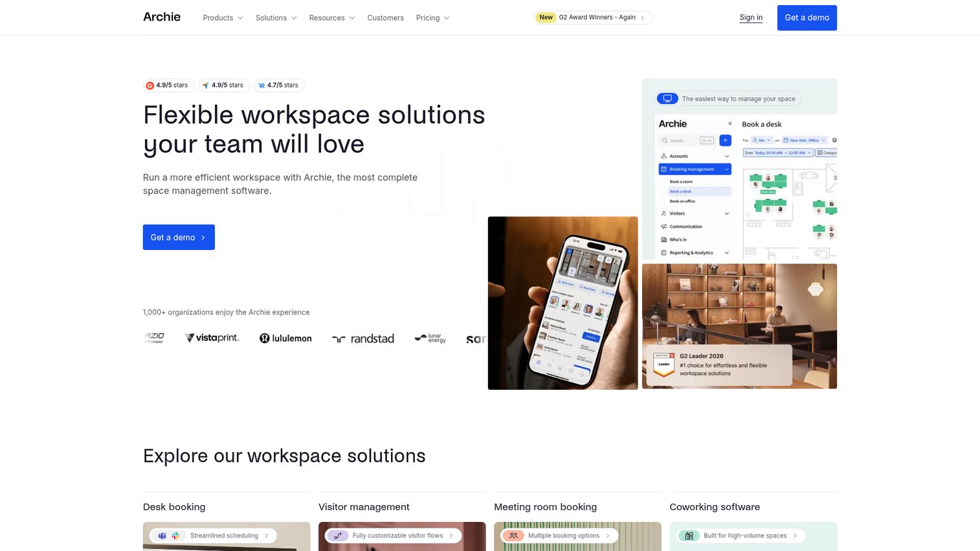This screenshot has height=551, width=980.
Task: Select 'Booking management' in the mockup sidebar
Action: pos(695,169)
